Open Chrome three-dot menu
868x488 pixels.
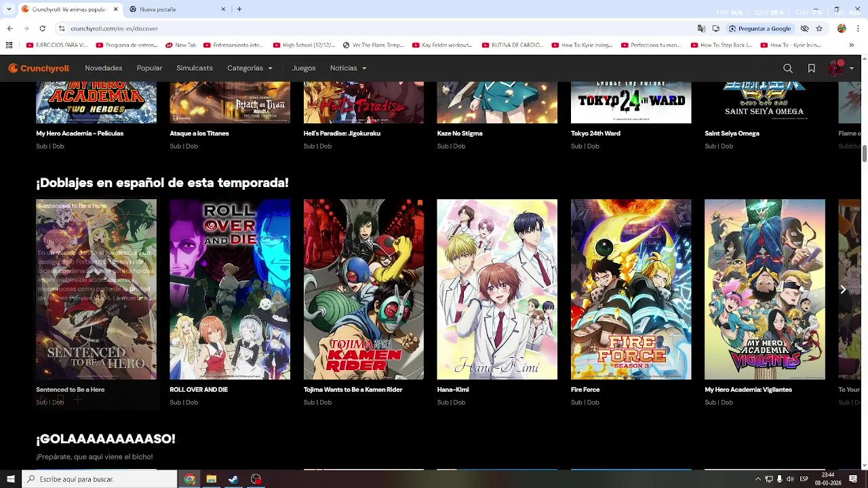coord(858,28)
